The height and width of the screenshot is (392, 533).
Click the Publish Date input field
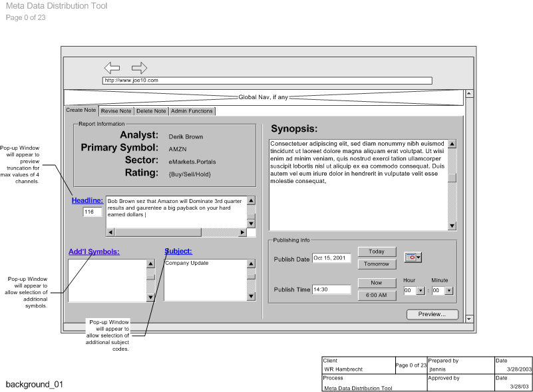point(331,258)
